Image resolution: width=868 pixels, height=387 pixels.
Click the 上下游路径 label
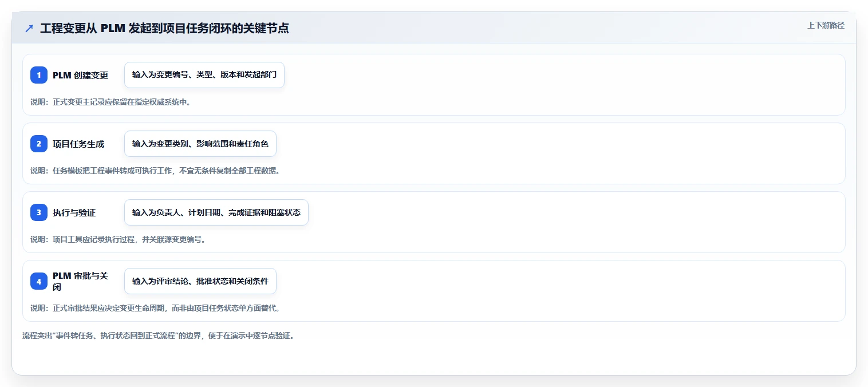click(x=826, y=25)
